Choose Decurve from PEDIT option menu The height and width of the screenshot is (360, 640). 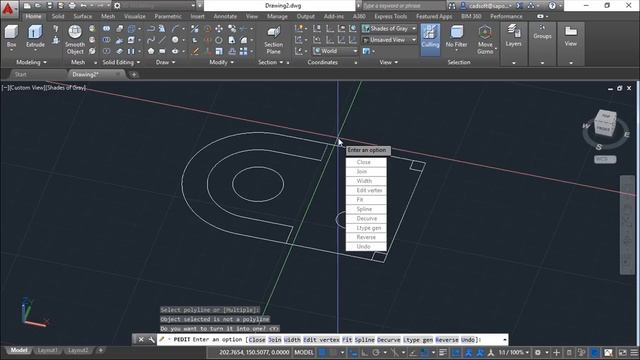click(x=366, y=219)
